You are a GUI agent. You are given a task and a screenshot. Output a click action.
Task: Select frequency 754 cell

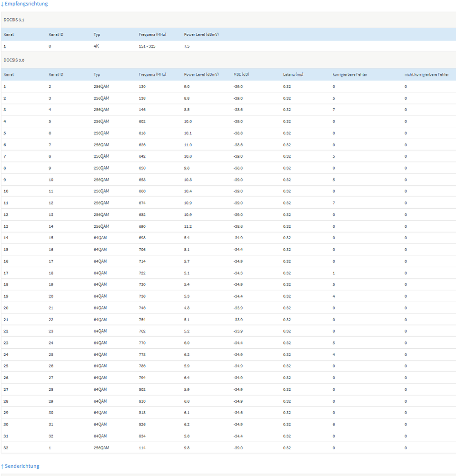(x=142, y=320)
